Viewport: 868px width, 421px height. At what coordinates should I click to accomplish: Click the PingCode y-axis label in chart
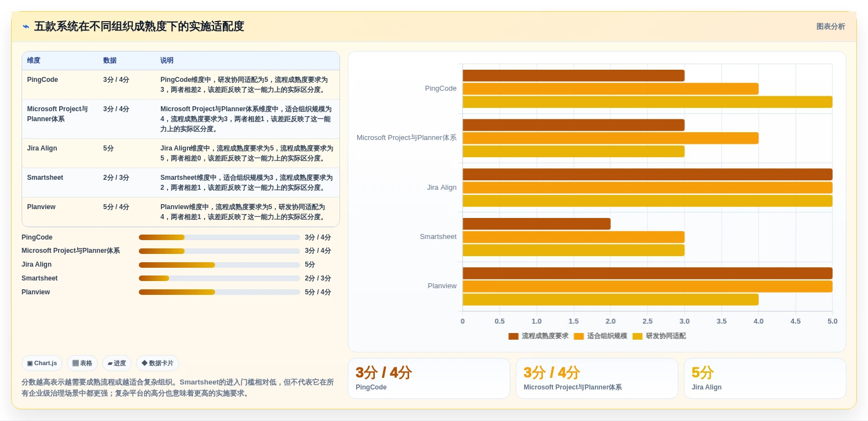coord(441,89)
